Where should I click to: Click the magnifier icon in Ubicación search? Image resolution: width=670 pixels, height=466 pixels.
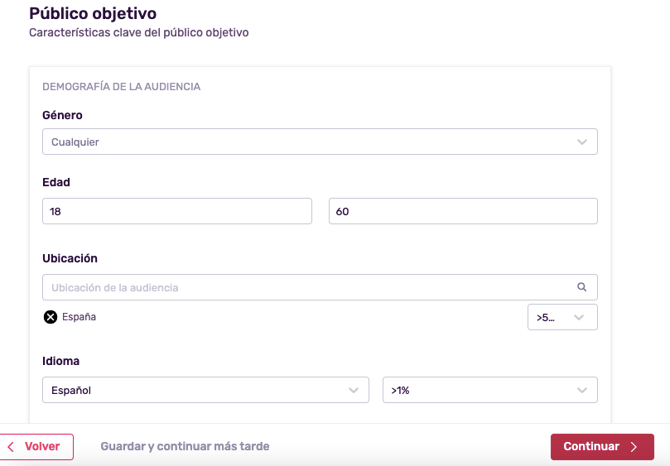click(x=582, y=287)
